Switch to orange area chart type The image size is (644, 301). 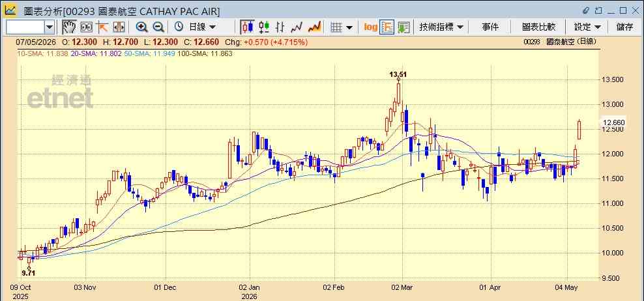tap(314, 27)
